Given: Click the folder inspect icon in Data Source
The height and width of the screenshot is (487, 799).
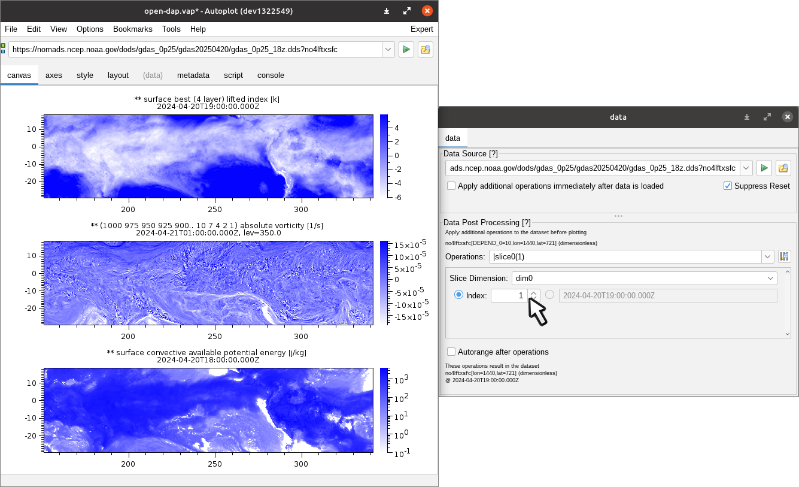Looking at the screenshot, I should [784, 168].
